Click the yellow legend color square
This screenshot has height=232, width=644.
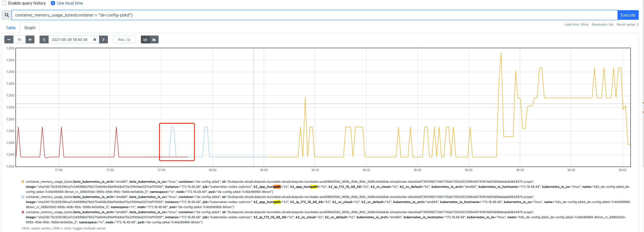click(23, 181)
